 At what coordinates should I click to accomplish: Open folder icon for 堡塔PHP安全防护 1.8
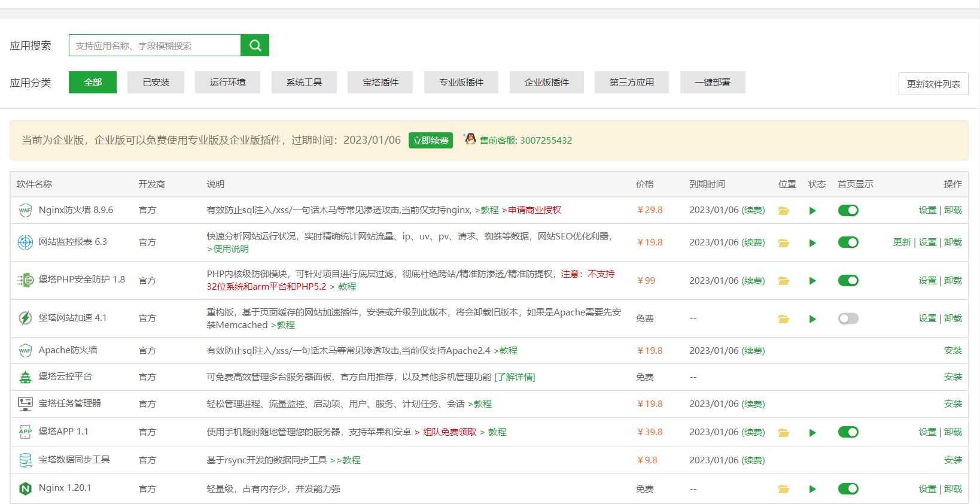(x=784, y=281)
